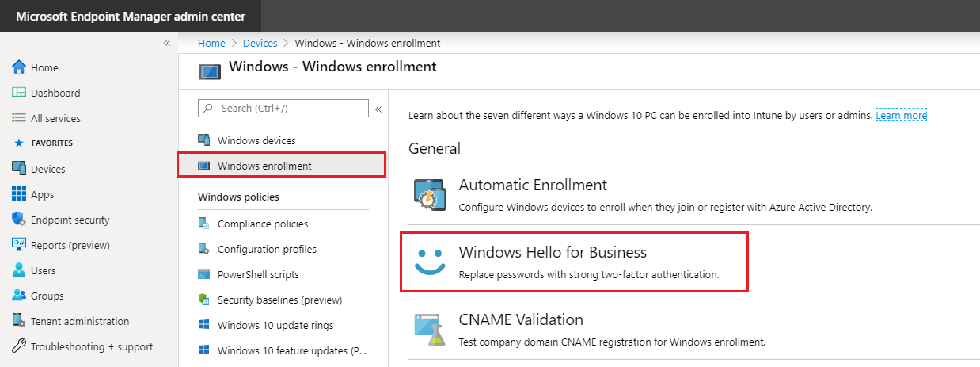Viewport: 980px width, 367px height.
Task: Navigate to Devices breadcrumb link
Action: tap(260, 43)
